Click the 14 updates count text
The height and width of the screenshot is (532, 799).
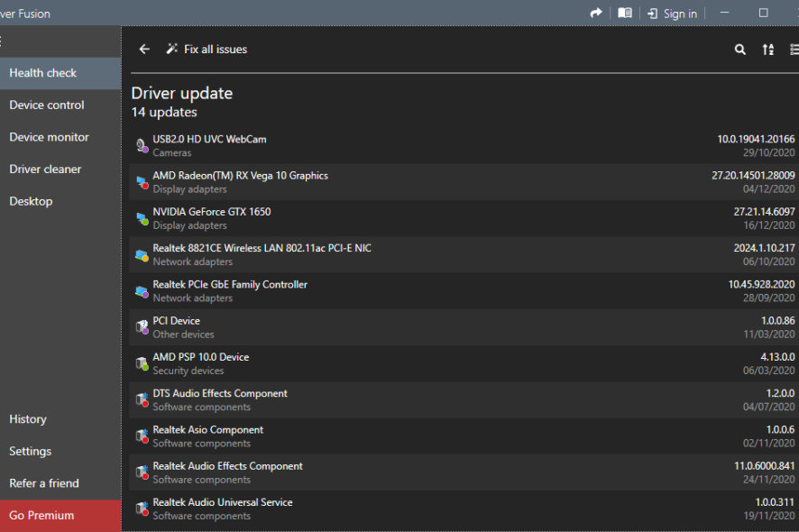tap(164, 112)
